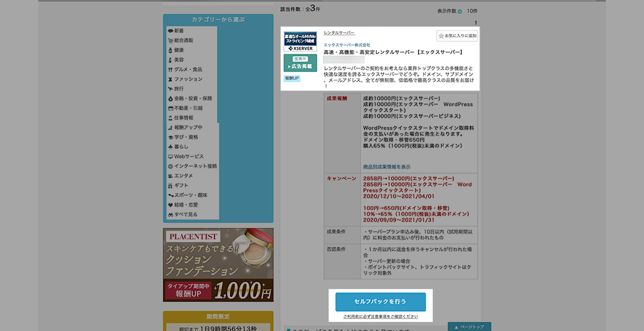Click the 学び・資格 graduation cap icon
The height and width of the screenshot is (331, 644).
171,137
